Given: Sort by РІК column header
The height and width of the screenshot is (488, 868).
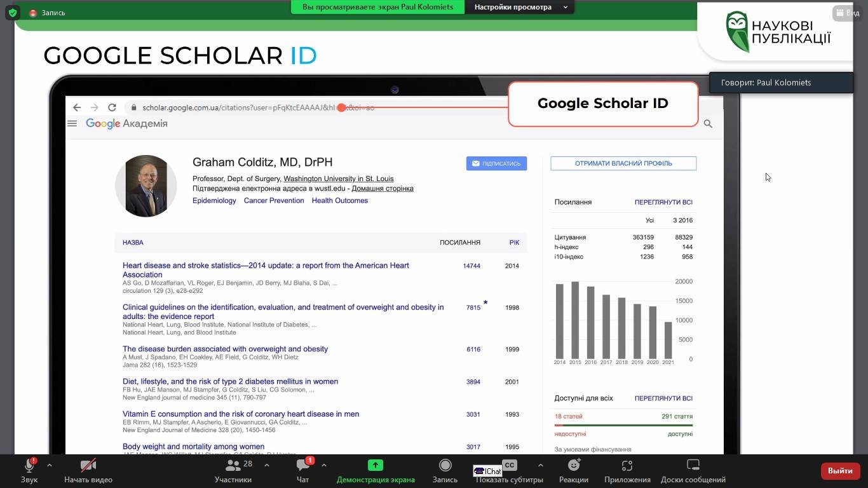Looking at the screenshot, I should [x=514, y=243].
